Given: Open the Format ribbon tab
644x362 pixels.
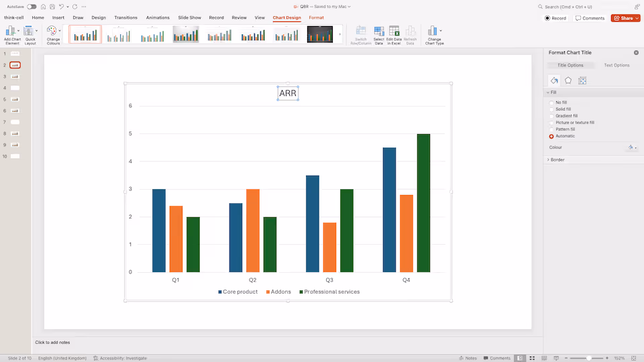Looking at the screenshot, I should (316, 17).
